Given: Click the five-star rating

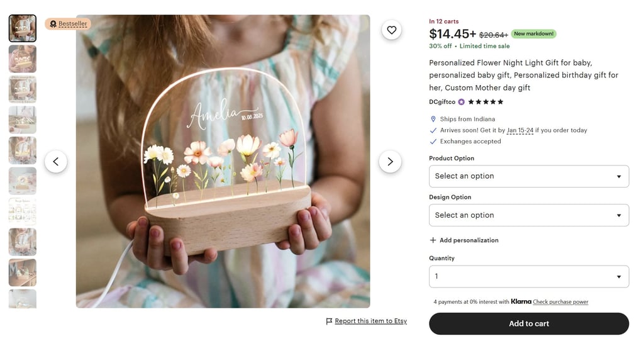Looking at the screenshot, I should (486, 102).
